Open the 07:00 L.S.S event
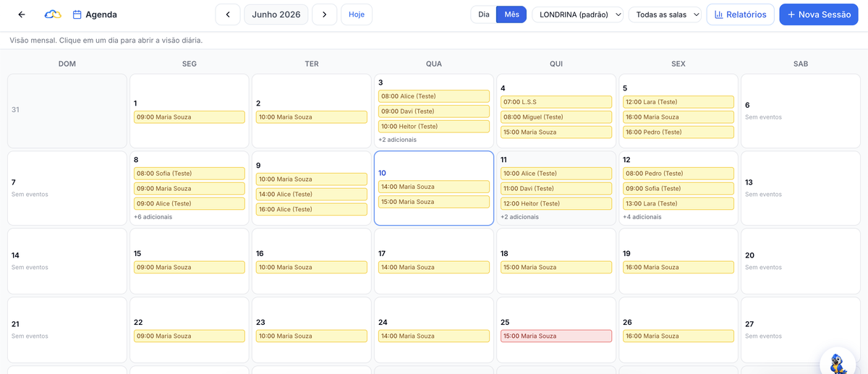 [556, 102]
